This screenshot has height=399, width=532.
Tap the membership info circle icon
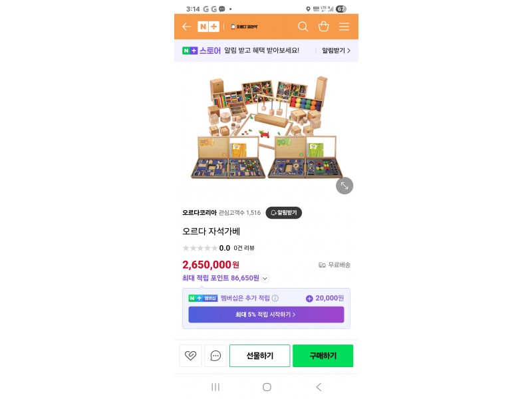coord(275,298)
